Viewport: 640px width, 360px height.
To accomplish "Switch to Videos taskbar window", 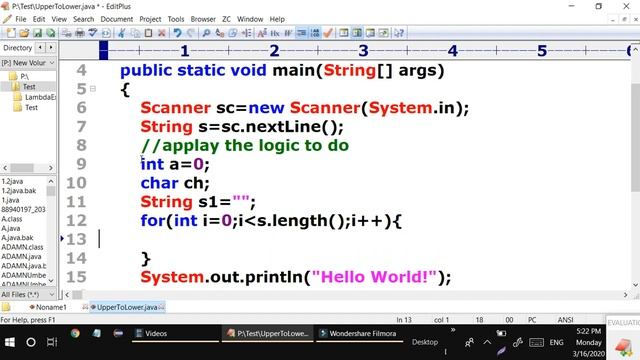I will tap(176, 333).
